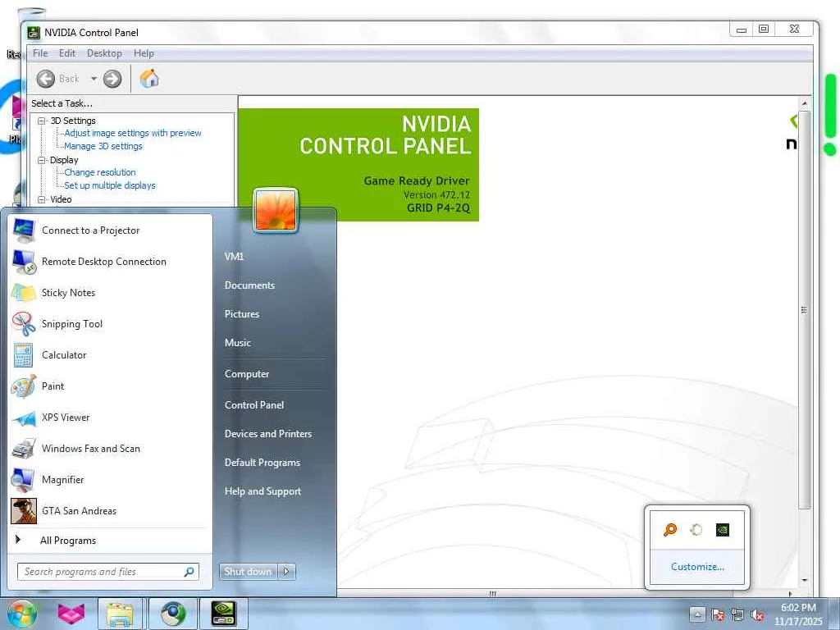
Task: Open XPS Viewer icon
Action: [x=24, y=418]
